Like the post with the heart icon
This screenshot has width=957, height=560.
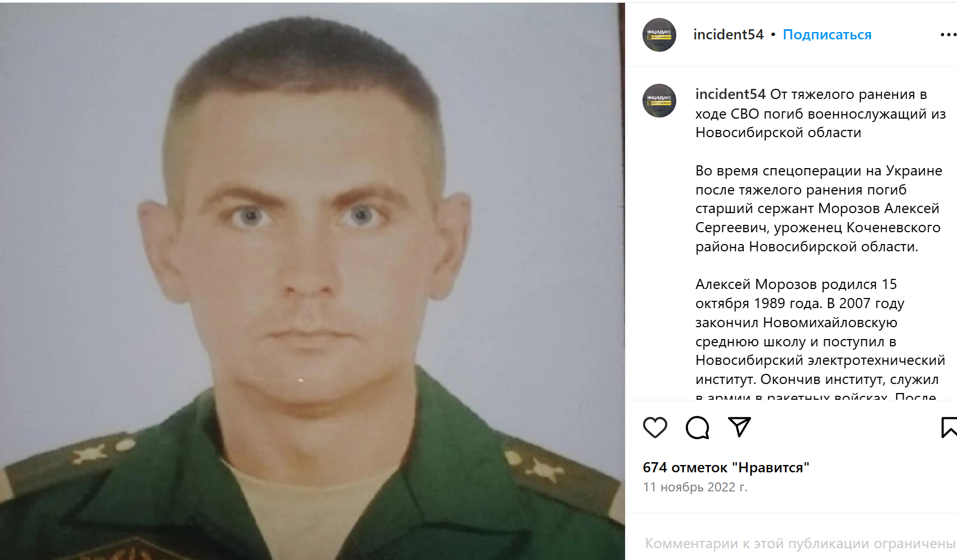[655, 428]
